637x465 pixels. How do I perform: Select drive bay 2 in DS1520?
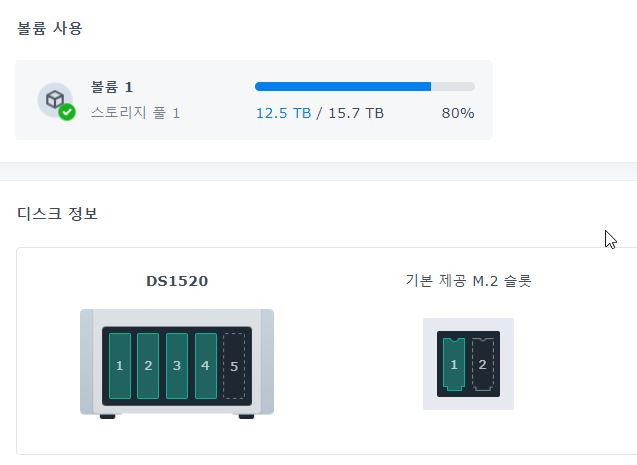coord(148,366)
